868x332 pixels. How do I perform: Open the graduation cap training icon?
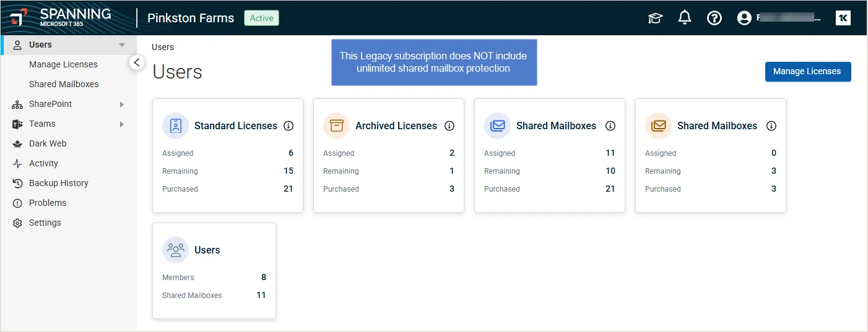click(x=655, y=18)
